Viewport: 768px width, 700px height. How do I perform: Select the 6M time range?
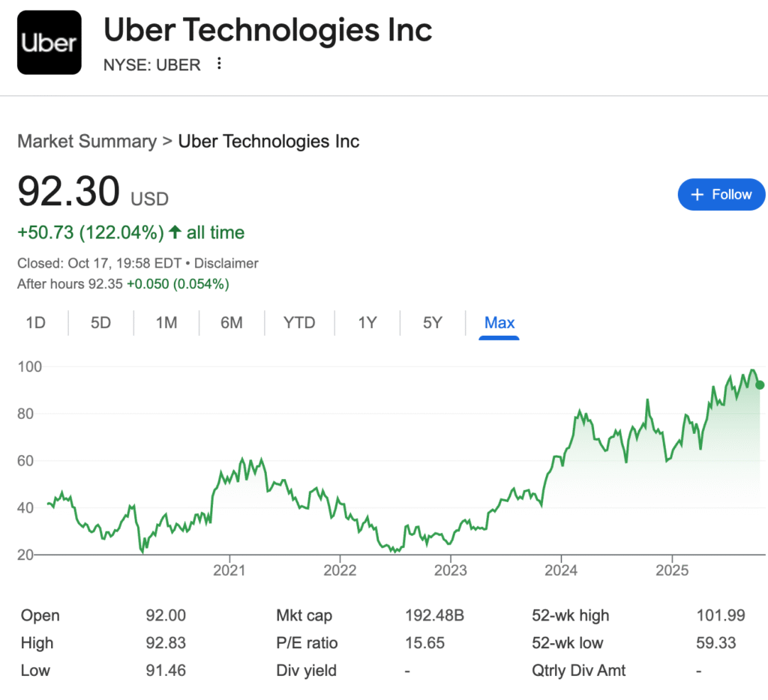[231, 323]
